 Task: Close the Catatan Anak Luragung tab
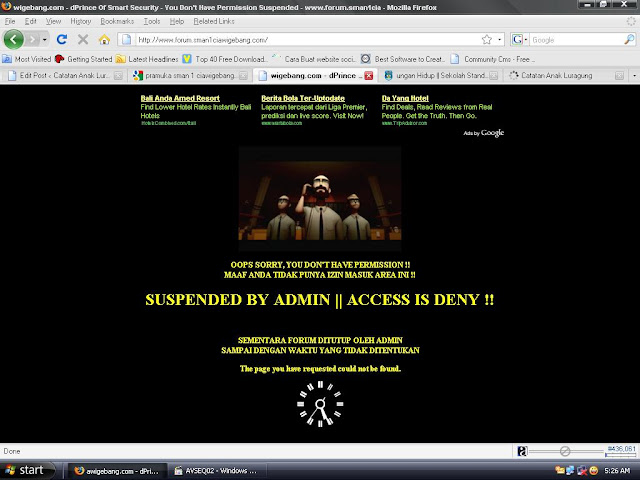[619, 76]
